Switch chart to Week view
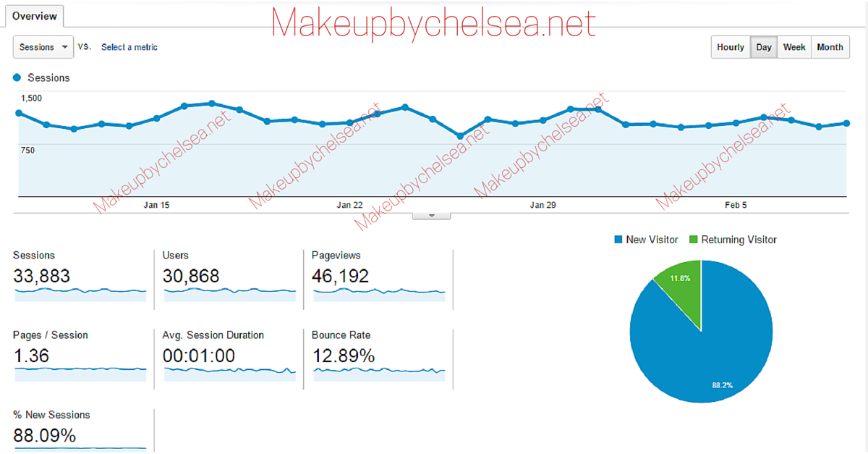Screen dimensions: 868x454 coord(794,47)
